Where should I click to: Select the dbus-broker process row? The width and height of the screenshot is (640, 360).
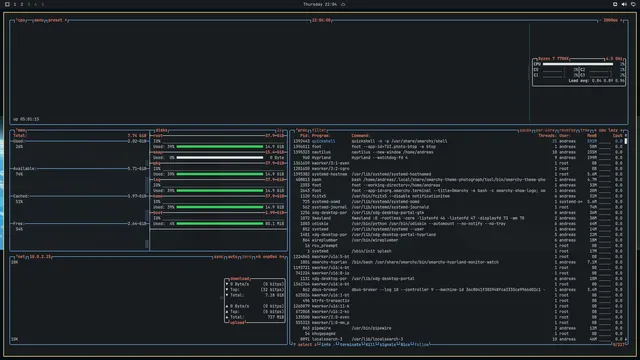point(458,290)
